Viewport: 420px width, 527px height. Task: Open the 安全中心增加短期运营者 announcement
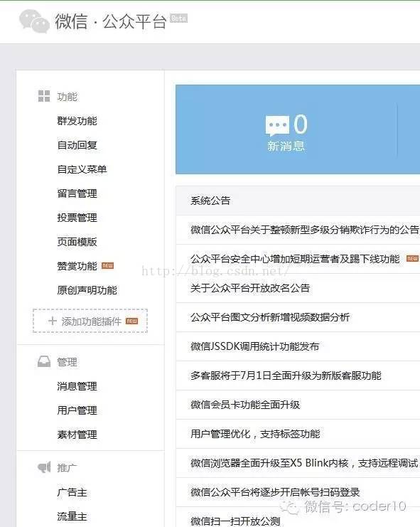click(295, 259)
